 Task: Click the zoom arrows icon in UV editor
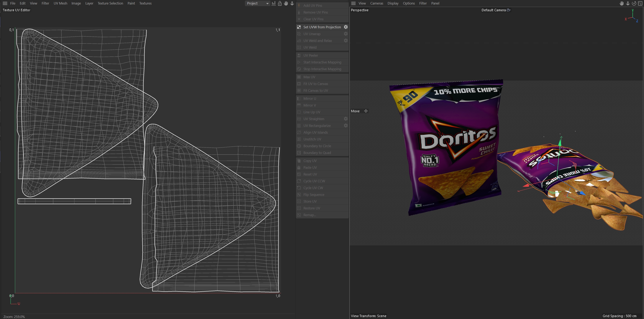292,3
